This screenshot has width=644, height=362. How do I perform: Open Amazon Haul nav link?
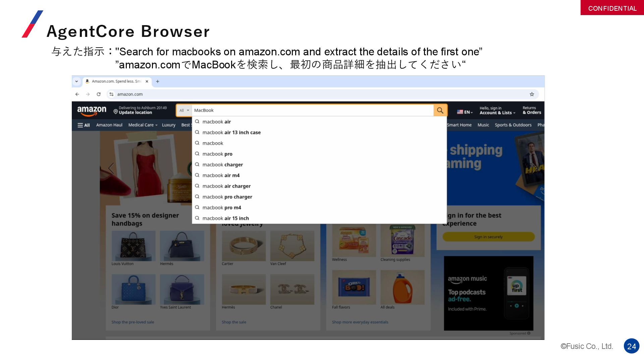(x=109, y=125)
